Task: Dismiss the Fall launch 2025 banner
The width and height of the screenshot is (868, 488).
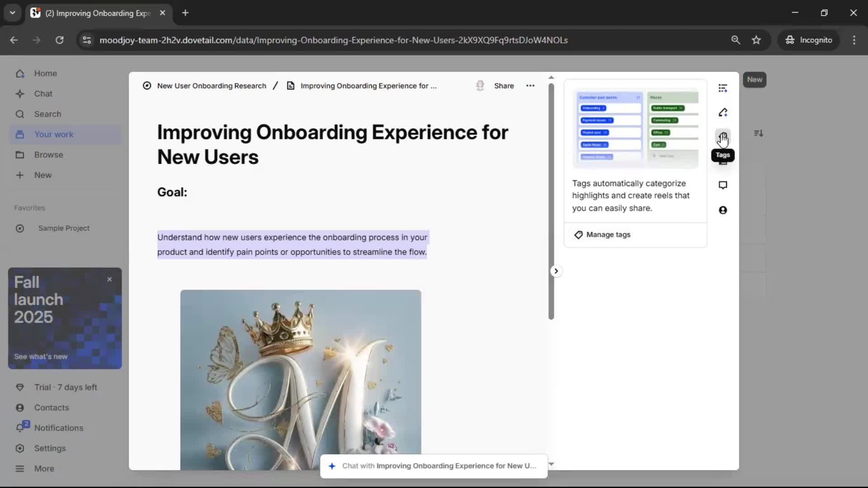Action: pyautogui.click(x=109, y=280)
